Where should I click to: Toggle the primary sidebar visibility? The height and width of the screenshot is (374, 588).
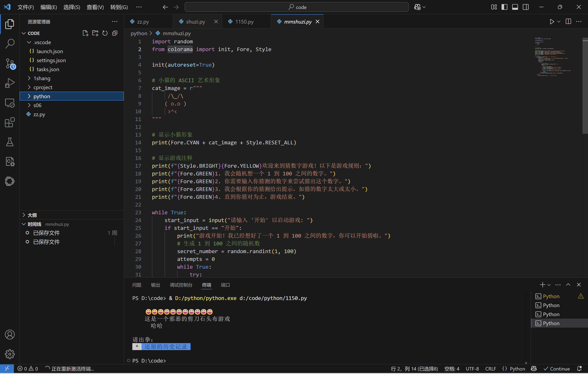coord(504,7)
